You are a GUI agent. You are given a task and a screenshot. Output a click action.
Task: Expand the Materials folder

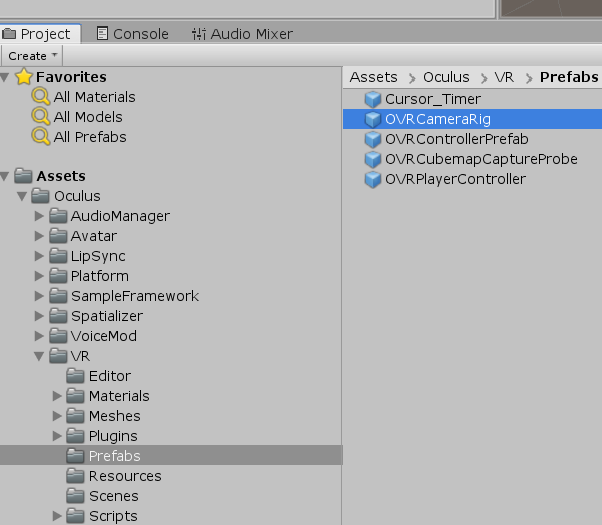(x=56, y=396)
